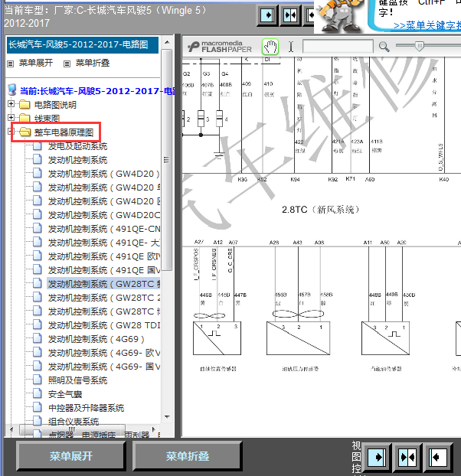Click the Macromedia FlashPaper logo
Screen dimensions: 461x476
tap(220, 47)
